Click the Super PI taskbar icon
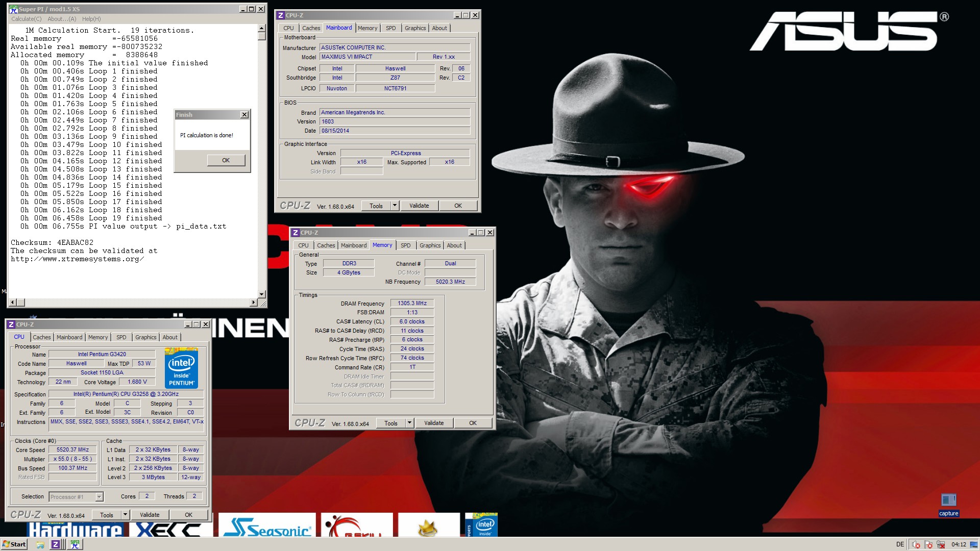980x551 pixels. coord(75,544)
